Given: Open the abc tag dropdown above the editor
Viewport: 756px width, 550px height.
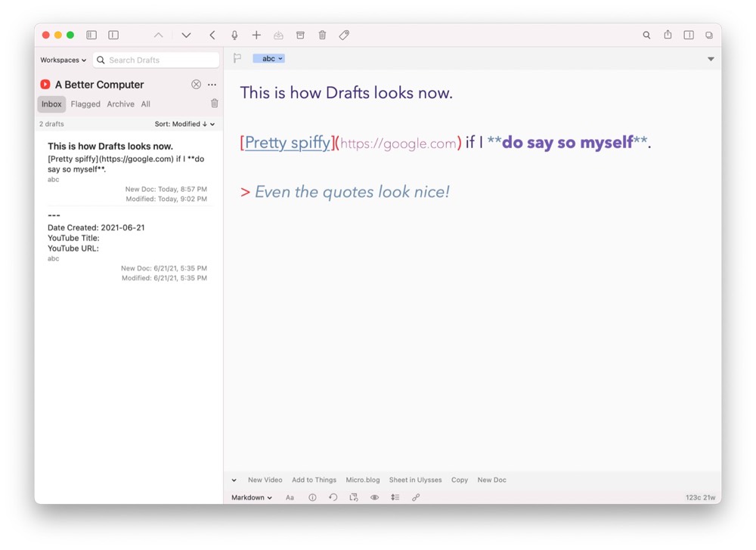Looking at the screenshot, I should [268, 58].
